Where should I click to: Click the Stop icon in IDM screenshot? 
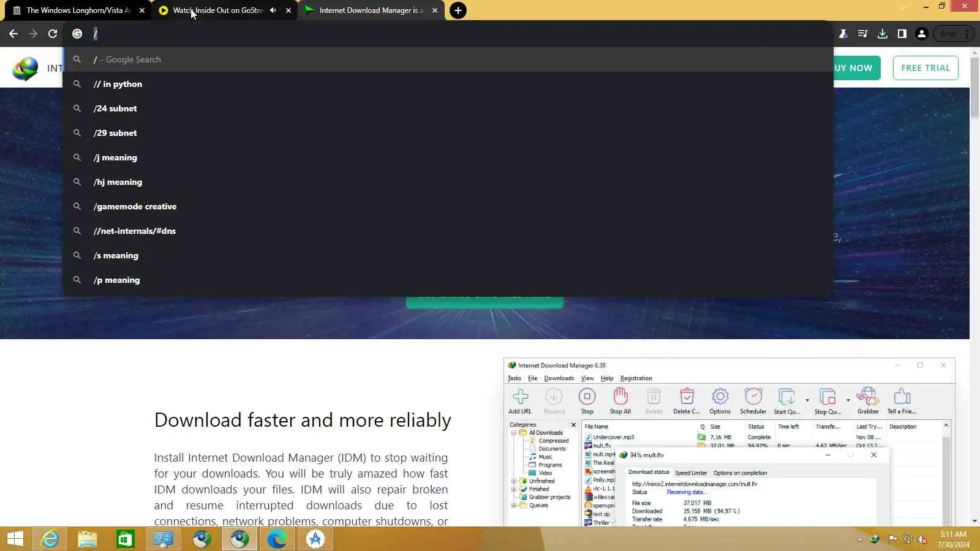[x=587, y=401]
